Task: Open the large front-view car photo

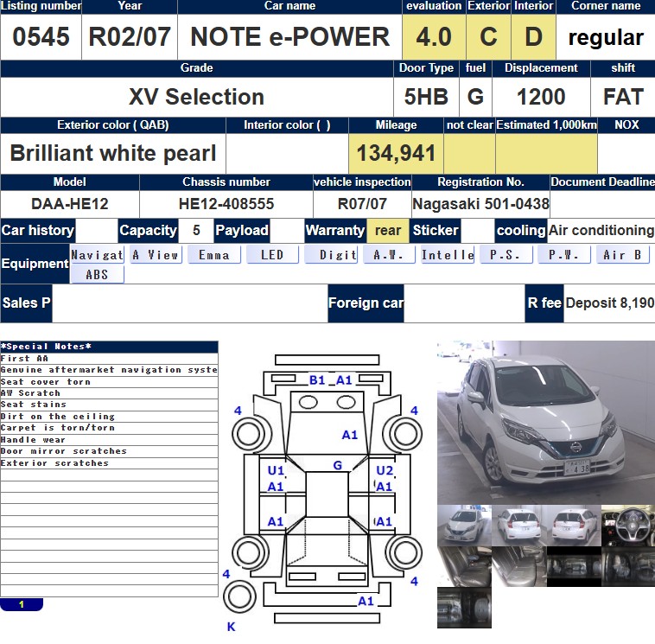Action: click(546, 423)
